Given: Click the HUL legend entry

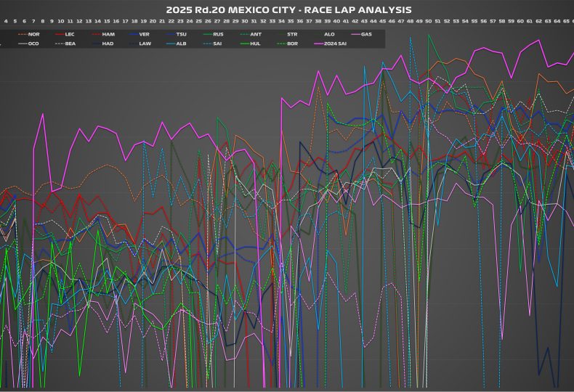Looking at the screenshot, I should click(256, 44).
